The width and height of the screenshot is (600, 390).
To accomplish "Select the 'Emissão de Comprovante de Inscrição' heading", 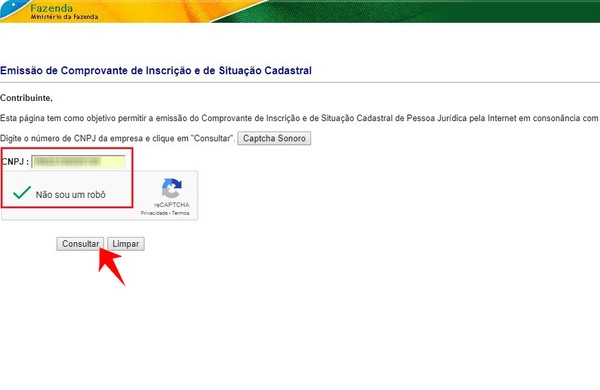I will click(x=156, y=70).
